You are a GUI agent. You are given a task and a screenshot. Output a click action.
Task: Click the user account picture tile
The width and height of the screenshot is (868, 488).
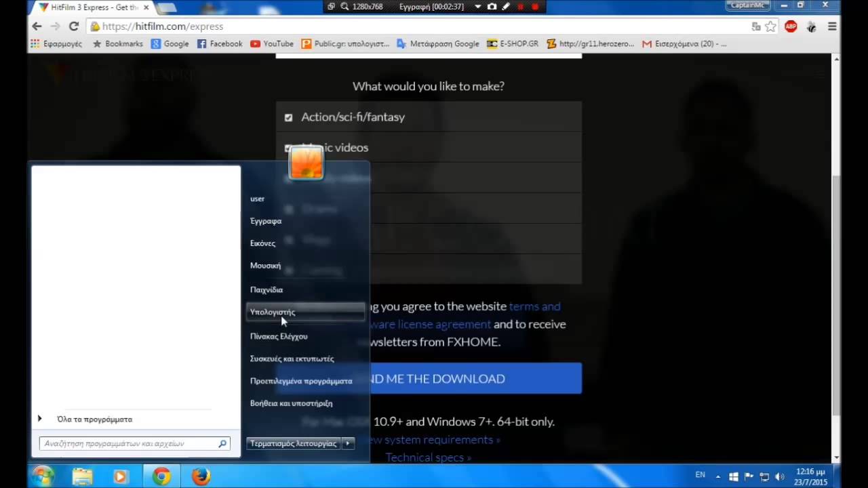(x=306, y=163)
